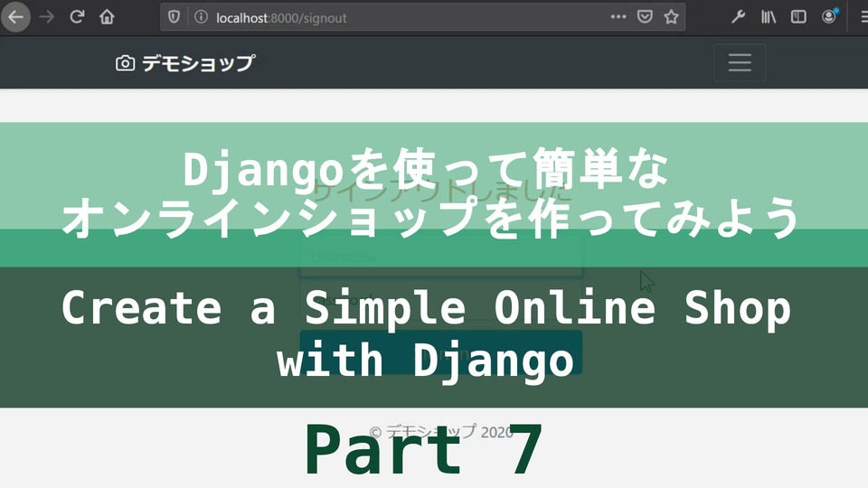Expand the navbar hamburger toggler
Viewport: 868px width, 488px height.
coord(740,62)
